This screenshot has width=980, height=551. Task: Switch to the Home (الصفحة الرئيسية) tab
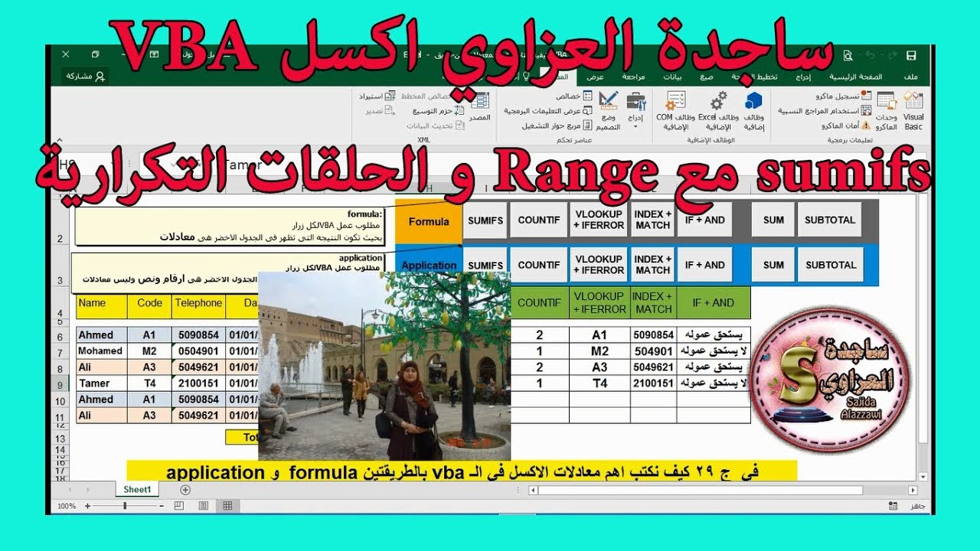pos(854,77)
